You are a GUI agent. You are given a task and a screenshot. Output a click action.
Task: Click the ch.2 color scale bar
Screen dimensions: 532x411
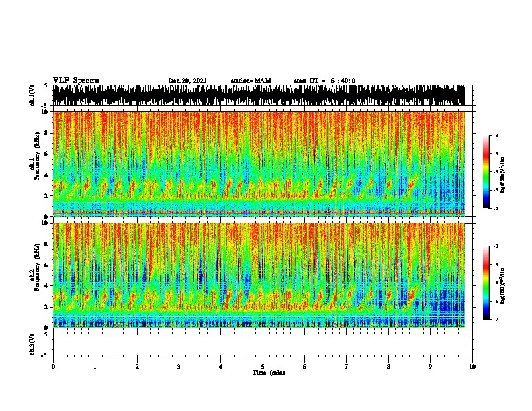(x=486, y=283)
